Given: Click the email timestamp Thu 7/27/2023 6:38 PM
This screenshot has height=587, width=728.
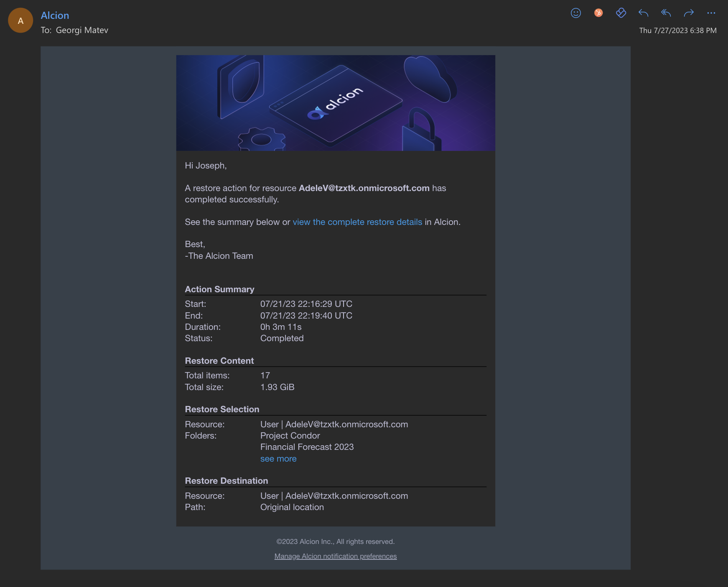Looking at the screenshot, I should point(678,31).
